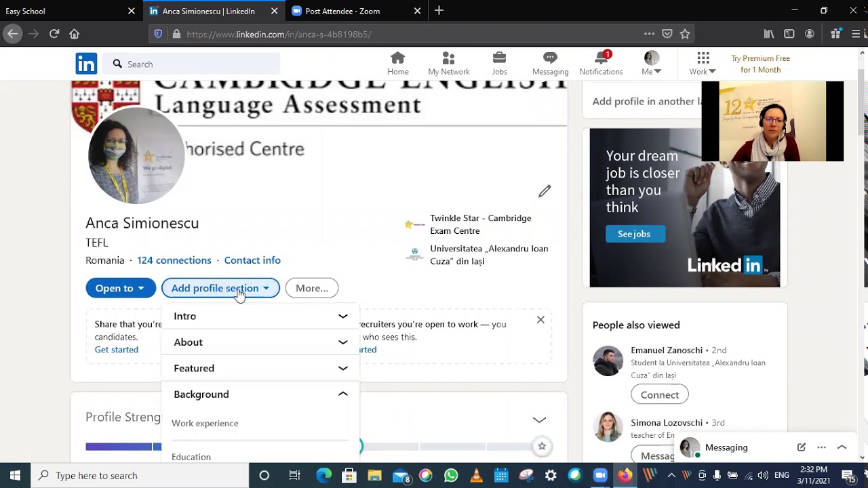This screenshot has width=868, height=488.
Task: Select Work experience menu entry
Action: coord(205,423)
